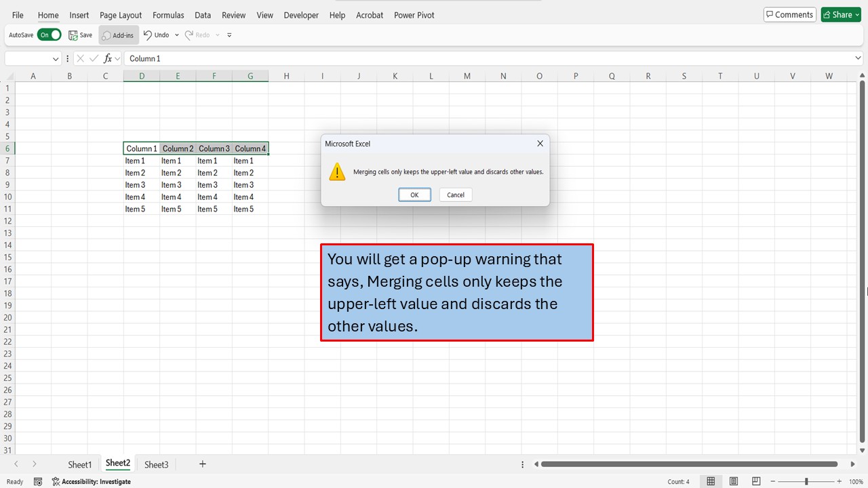
Task: Expand the Undo history dropdown arrow
Action: [177, 35]
